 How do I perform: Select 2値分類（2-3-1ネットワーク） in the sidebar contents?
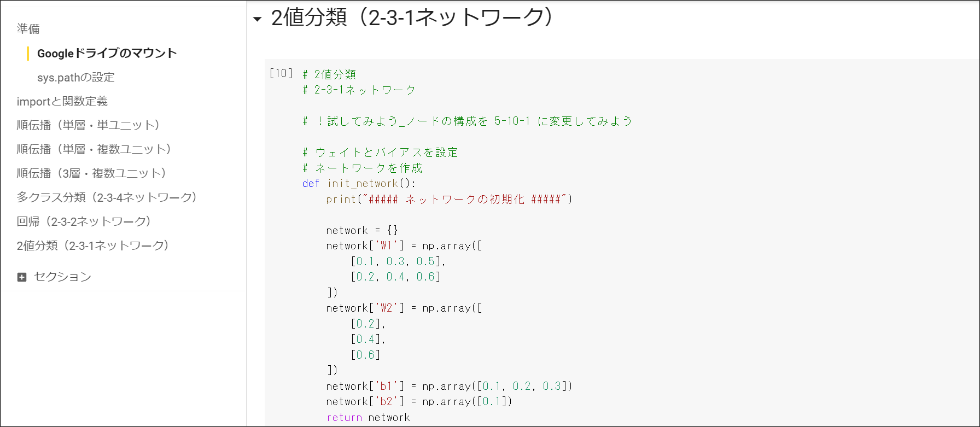tap(95, 245)
